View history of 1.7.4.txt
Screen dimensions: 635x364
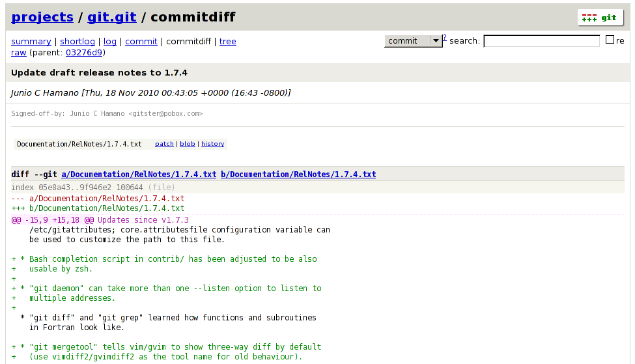click(x=212, y=144)
